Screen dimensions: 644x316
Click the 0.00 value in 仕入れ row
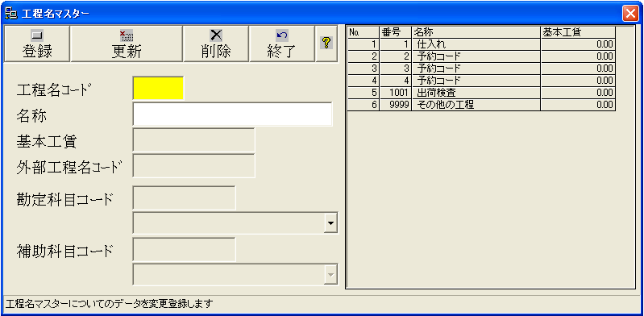(578, 44)
